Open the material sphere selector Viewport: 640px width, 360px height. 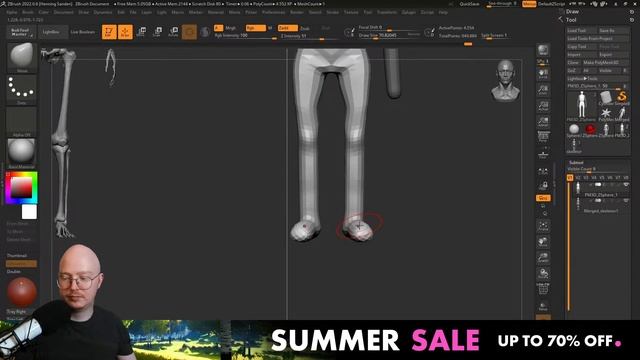coord(22,153)
